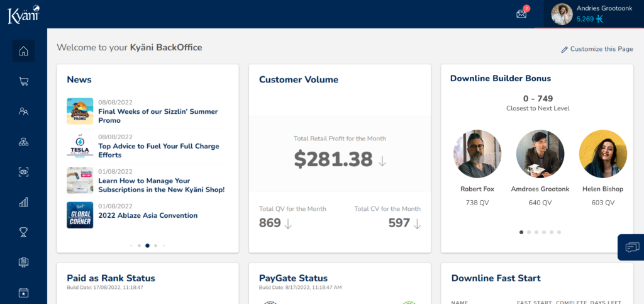Open Final Weeks of Sizzlin' Summer Promo article
The image size is (644, 304).
pyautogui.click(x=158, y=116)
